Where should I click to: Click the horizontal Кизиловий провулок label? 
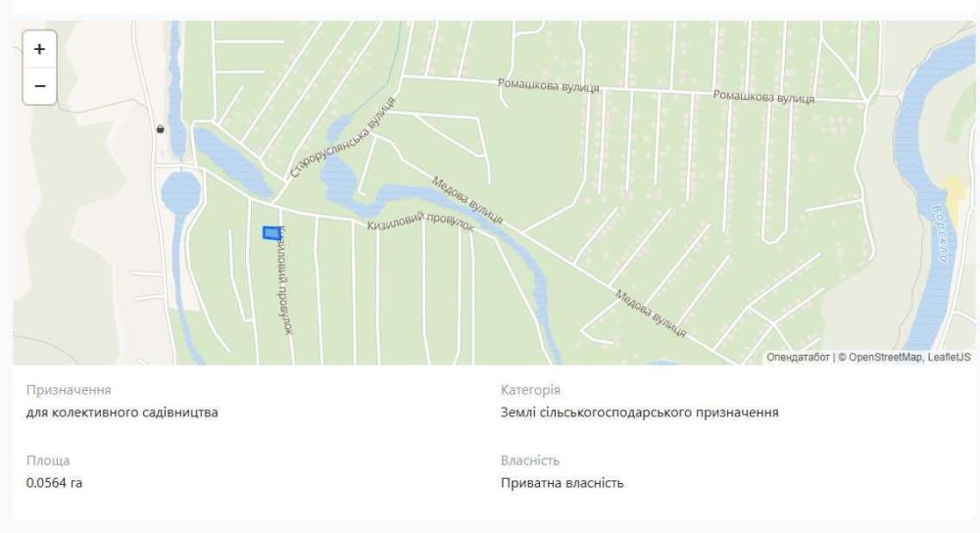tap(420, 222)
